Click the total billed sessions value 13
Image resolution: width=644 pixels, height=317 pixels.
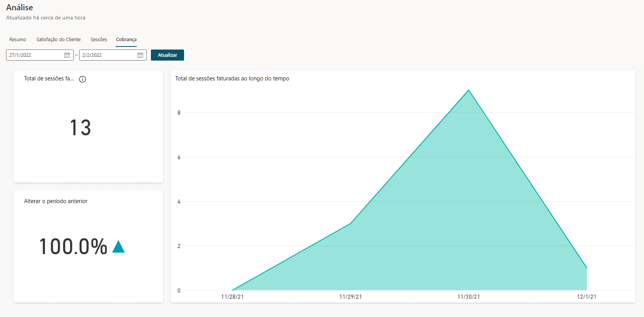pos(80,128)
